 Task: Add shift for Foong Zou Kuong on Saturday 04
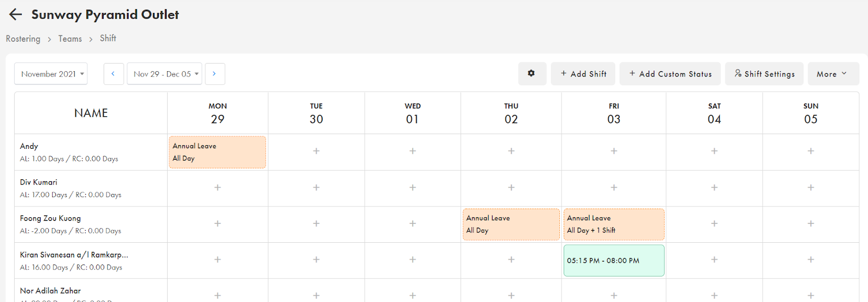714,223
